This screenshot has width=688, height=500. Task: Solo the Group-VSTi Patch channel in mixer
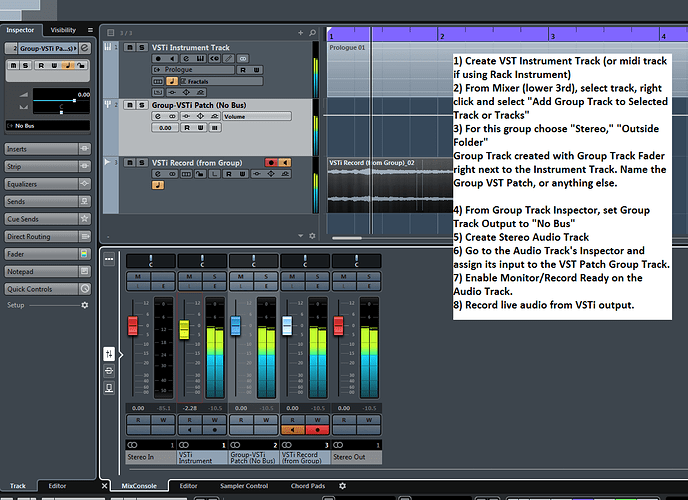point(266,276)
